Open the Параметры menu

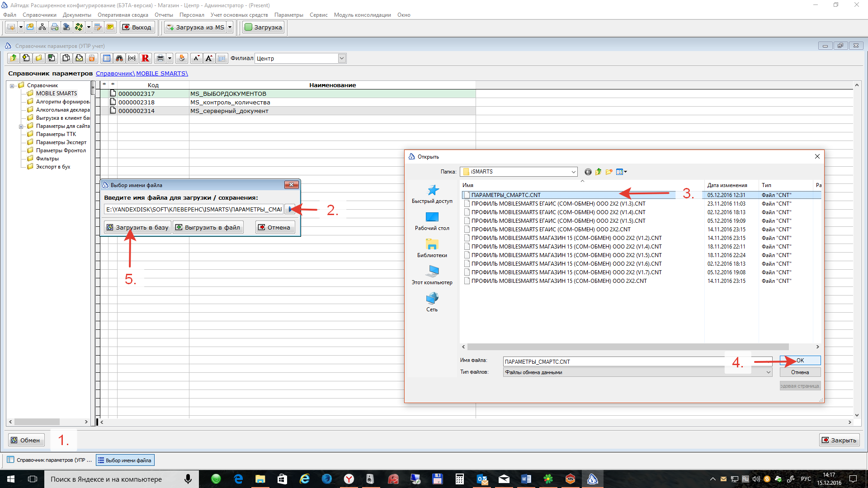288,15
